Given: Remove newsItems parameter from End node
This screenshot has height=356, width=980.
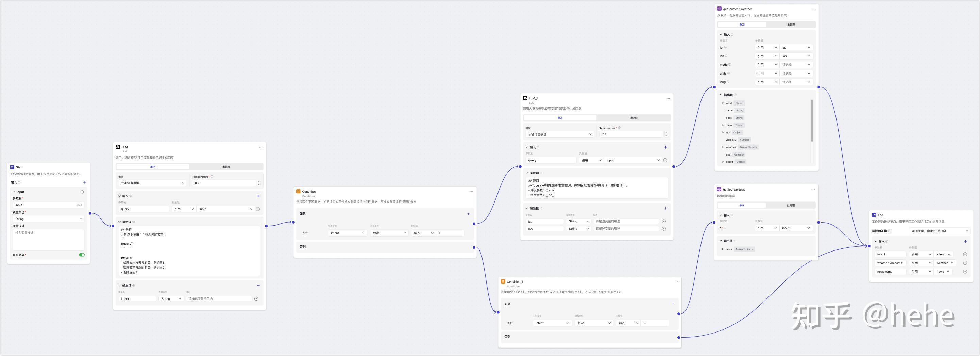Looking at the screenshot, I should coord(965,272).
